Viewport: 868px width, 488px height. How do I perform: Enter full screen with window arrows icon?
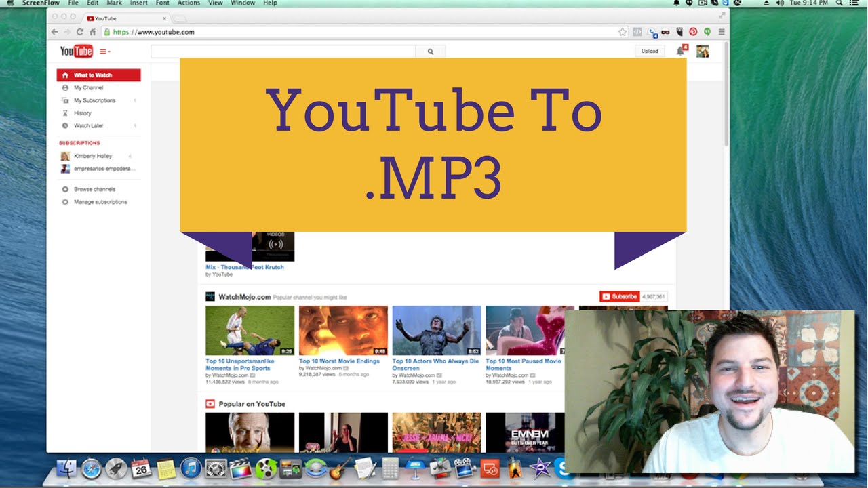pos(722,15)
